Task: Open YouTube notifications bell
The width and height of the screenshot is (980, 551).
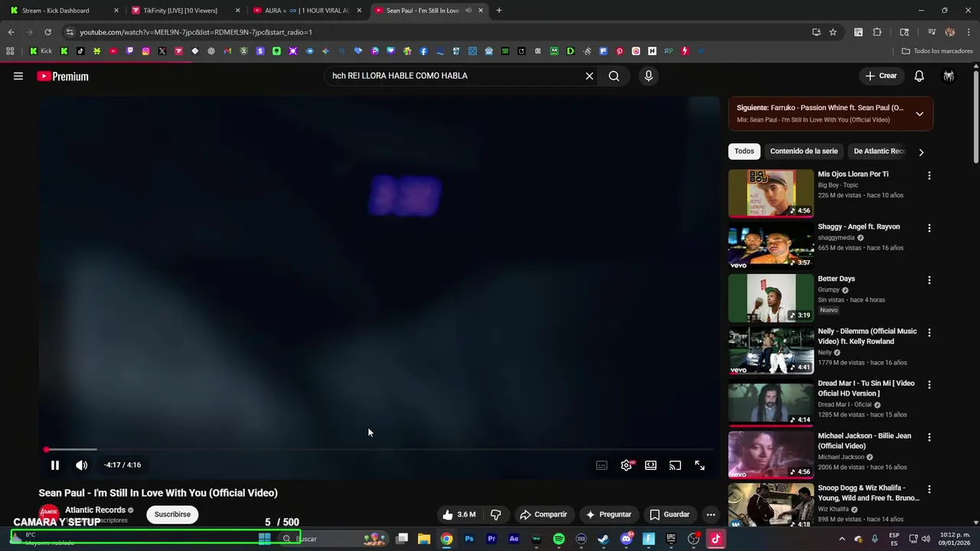Action: tap(919, 76)
